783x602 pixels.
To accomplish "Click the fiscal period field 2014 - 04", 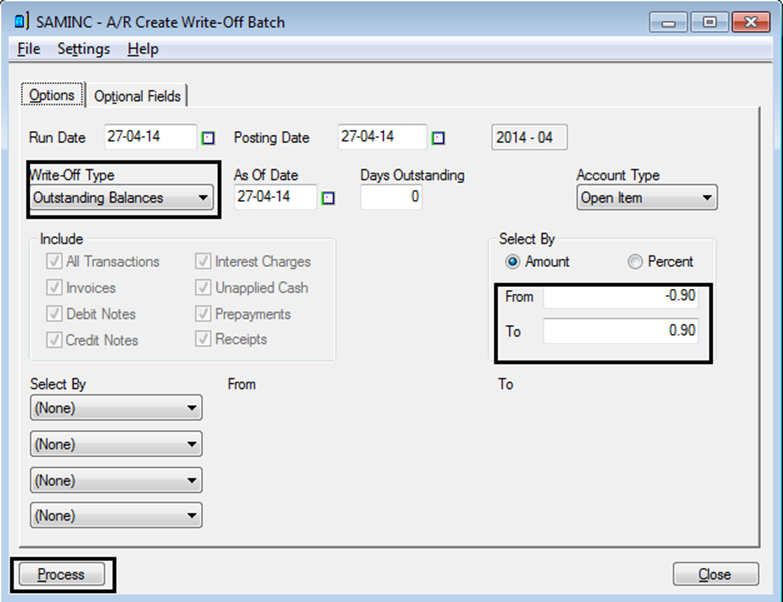I will [529, 137].
